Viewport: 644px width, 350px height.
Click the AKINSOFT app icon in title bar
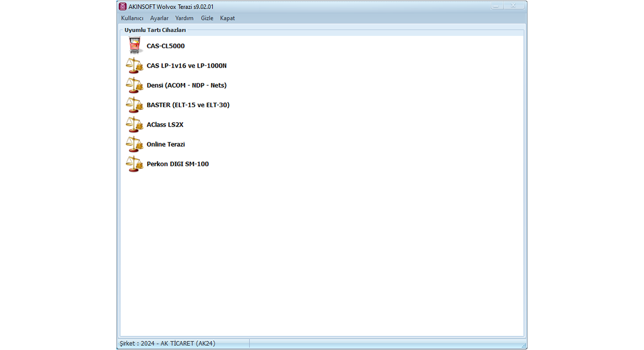coord(123,6)
